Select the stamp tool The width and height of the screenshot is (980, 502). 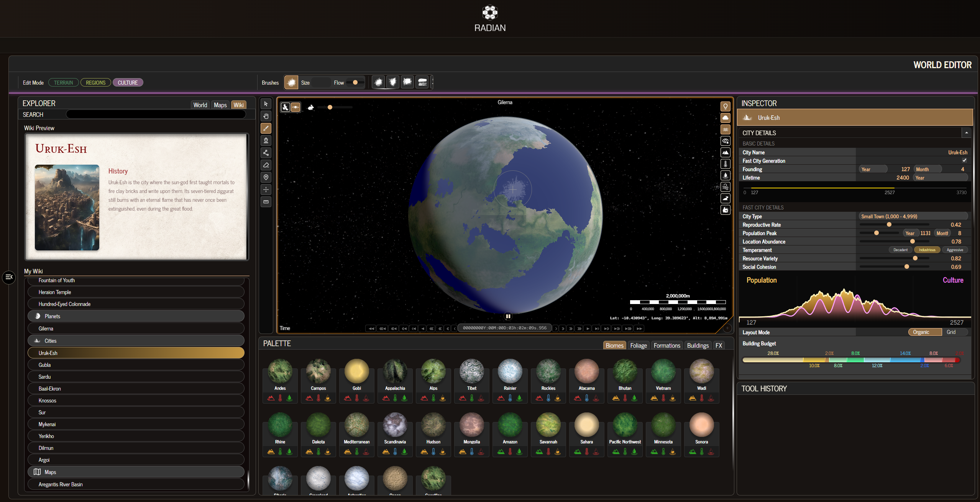pyautogui.click(x=266, y=141)
